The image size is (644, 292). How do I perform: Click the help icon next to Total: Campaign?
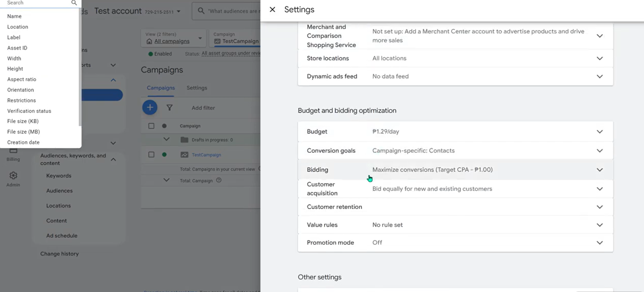point(219,180)
